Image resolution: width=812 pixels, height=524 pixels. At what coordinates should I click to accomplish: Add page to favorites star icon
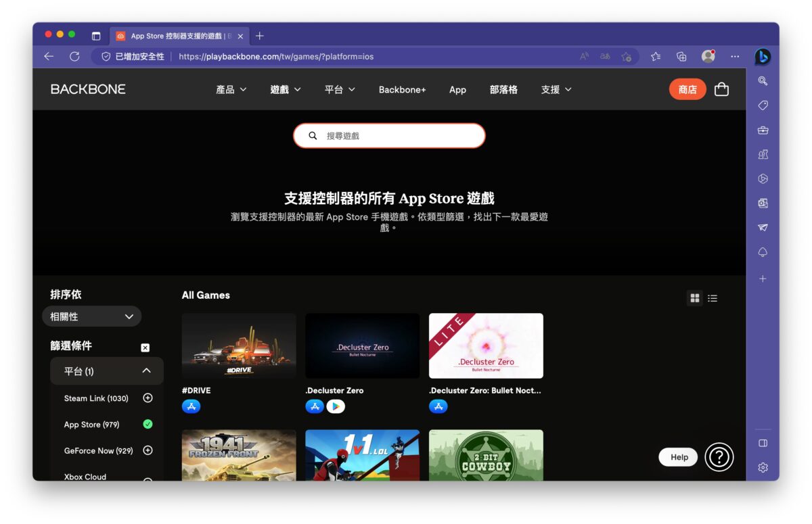pyautogui.click(x=627, y=57)
